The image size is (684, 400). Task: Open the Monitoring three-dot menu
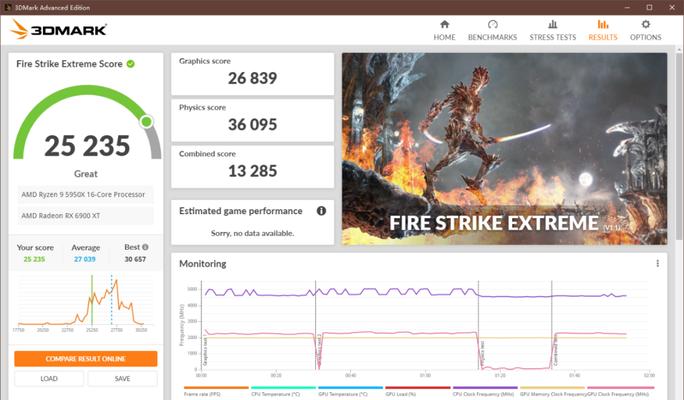(x=657, y=263)
